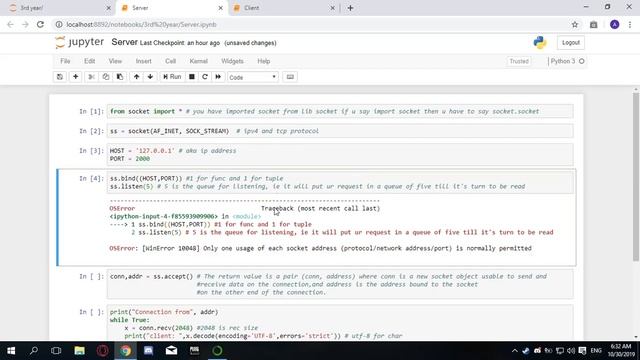Open the Help menu

tap(264, 61)
